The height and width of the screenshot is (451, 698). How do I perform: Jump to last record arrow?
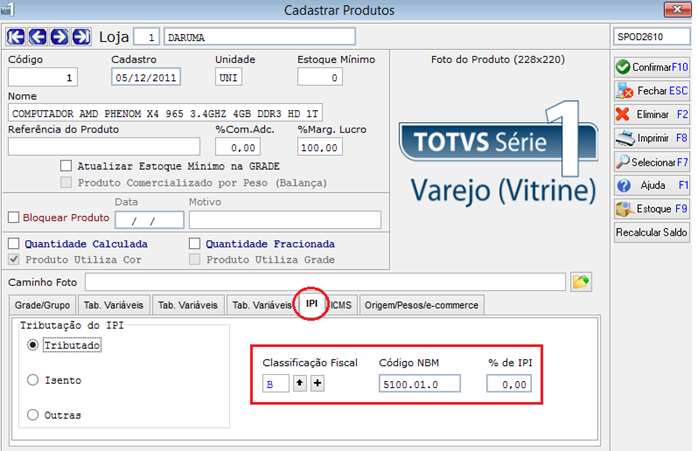point(81,37)
